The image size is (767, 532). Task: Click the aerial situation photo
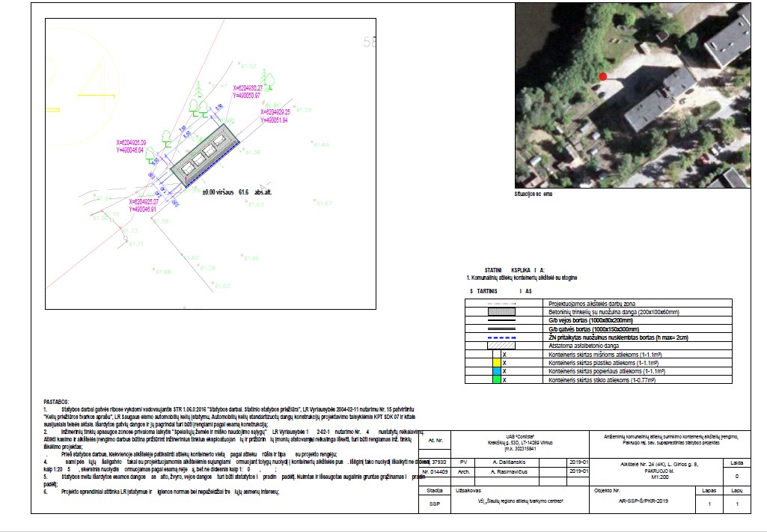tap(632, 95)
